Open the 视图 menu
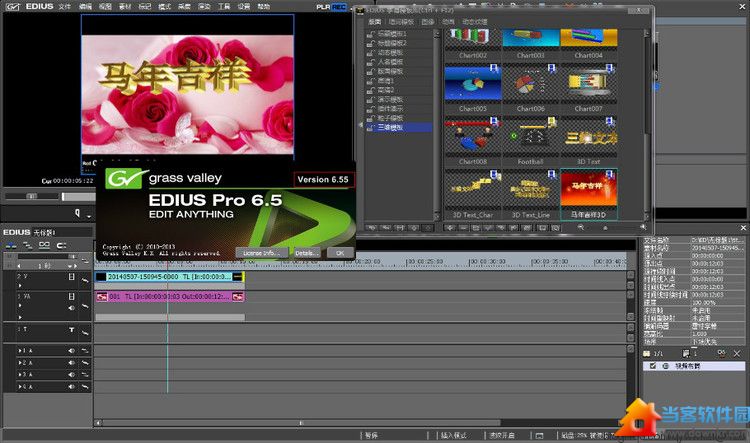The width and height of the screenshot is (750, 443). [x=105, y=7]
